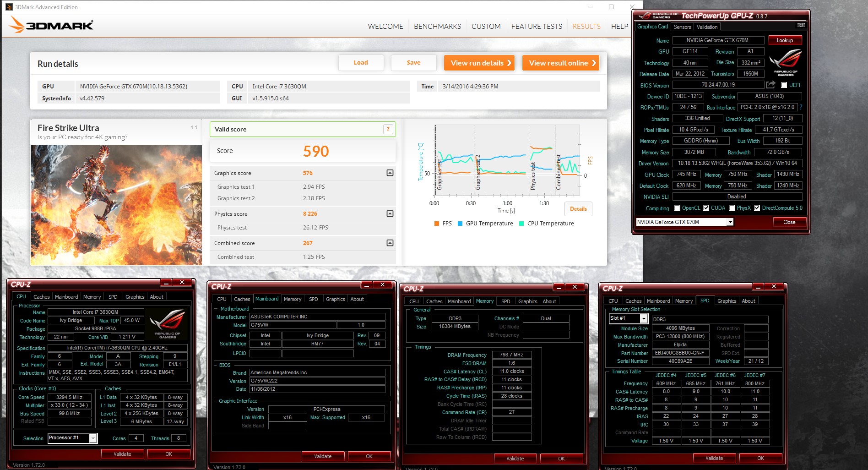Click the GPU-Z screenshot camera icon
The image size is (868, 470).
point(801,25)
